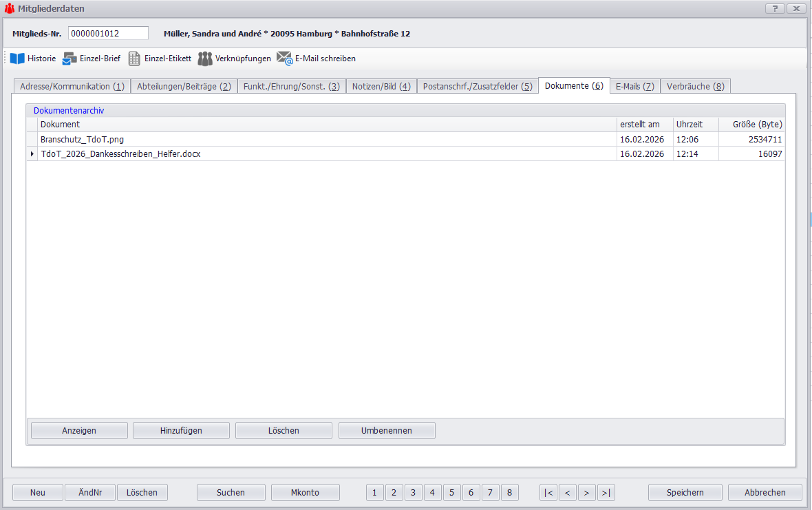This screenshot has width=812, height=510.
Task: Click the Umbenennen button
Action: (x=387, y=430)
